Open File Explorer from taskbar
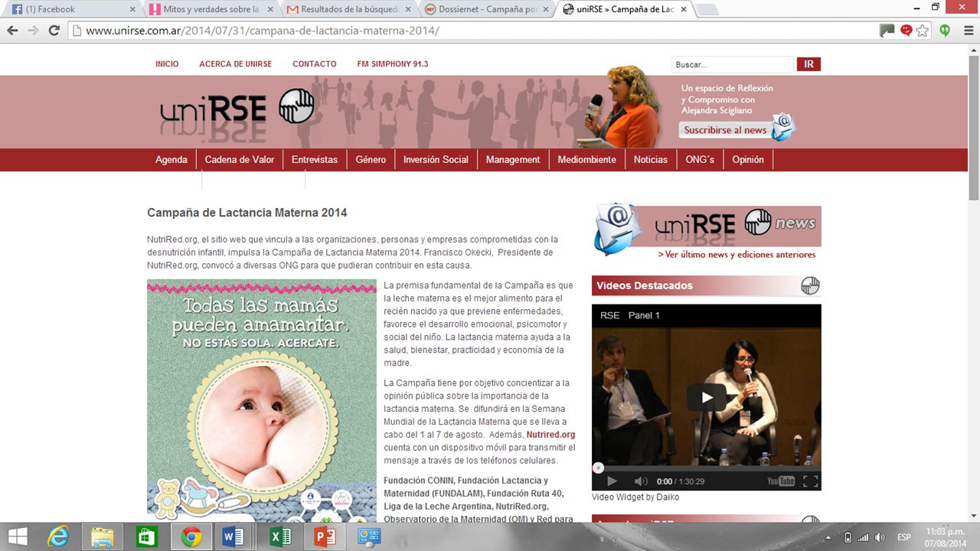The image size is (980, 551). tap(103, 536)
